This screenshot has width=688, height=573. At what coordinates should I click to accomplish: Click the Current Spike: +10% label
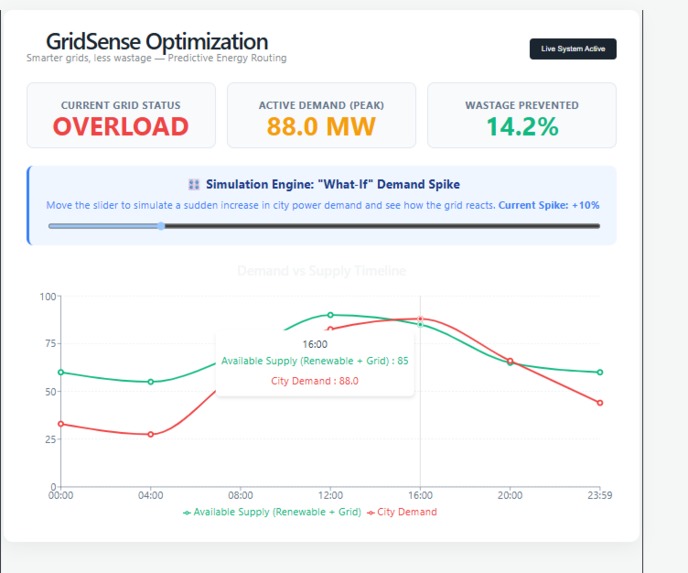click(x=549, y=205)
